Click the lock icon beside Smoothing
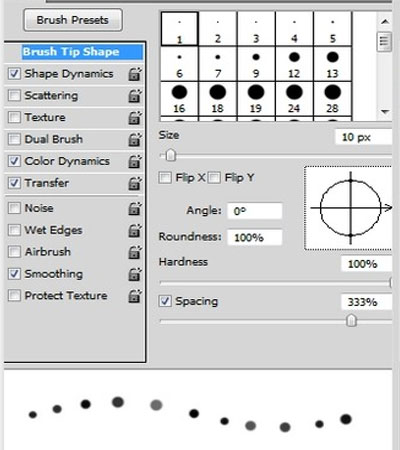This screenshot has height=450, width=400. [x=135, y=274]
